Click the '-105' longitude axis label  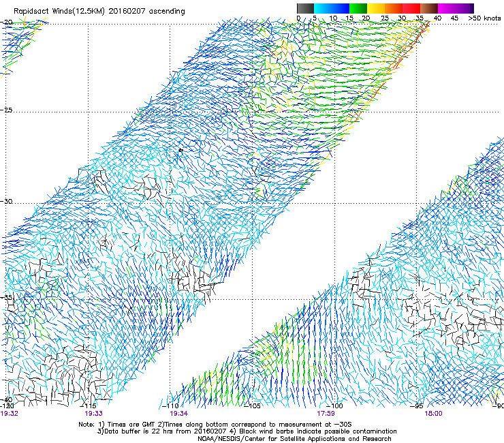(x=253, y=406)
